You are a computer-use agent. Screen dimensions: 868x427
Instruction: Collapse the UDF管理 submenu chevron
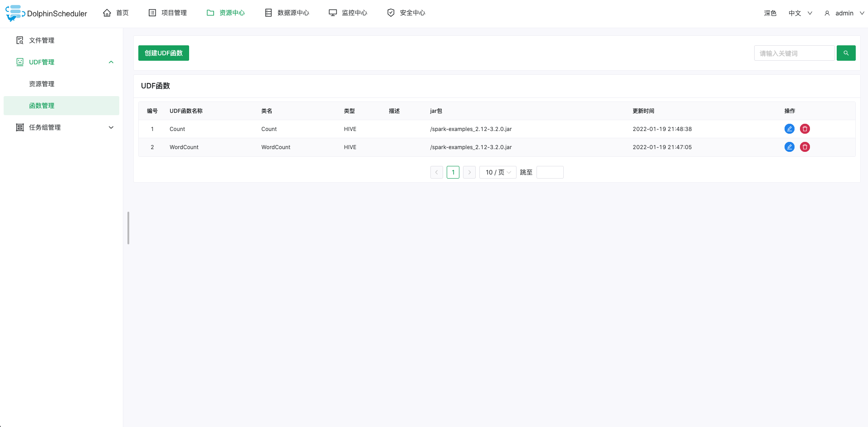click(111, 62)
